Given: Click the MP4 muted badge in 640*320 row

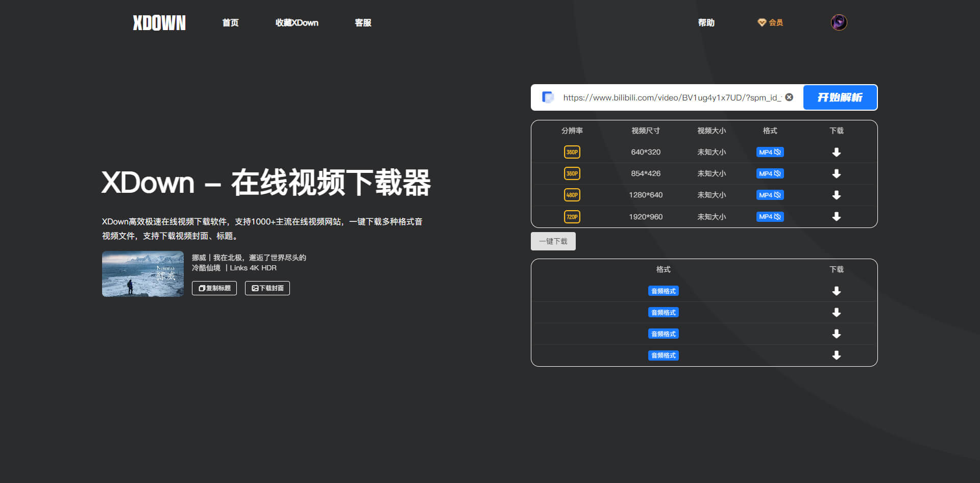Looking at the screenshot, I should click(770, 152).
